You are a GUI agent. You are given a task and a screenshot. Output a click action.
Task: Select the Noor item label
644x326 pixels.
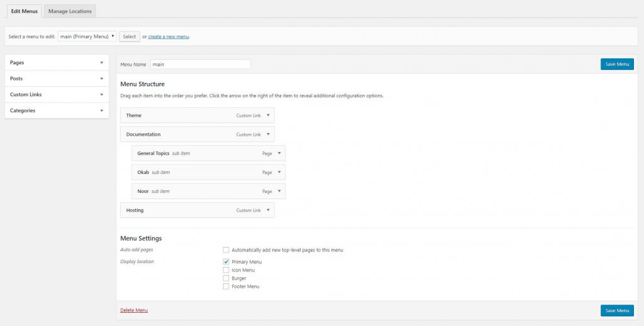click(143, 191)
